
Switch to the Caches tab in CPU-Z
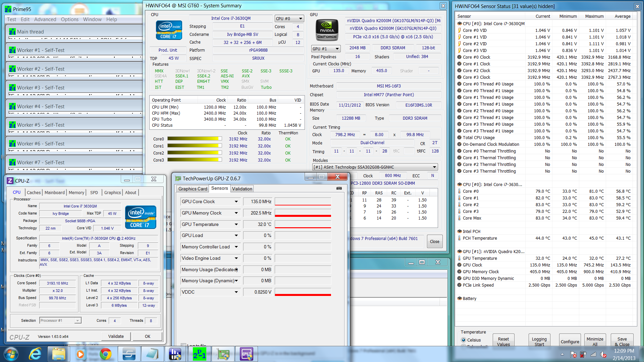[34, 192]
